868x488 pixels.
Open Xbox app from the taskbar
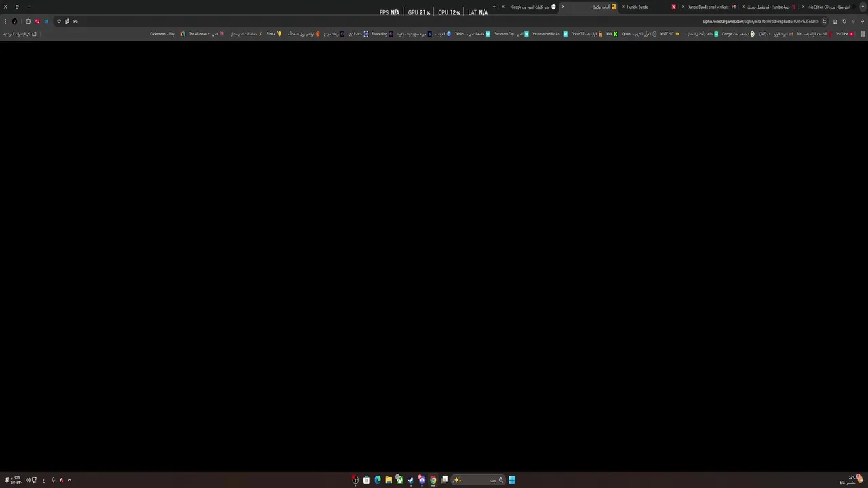400,480
